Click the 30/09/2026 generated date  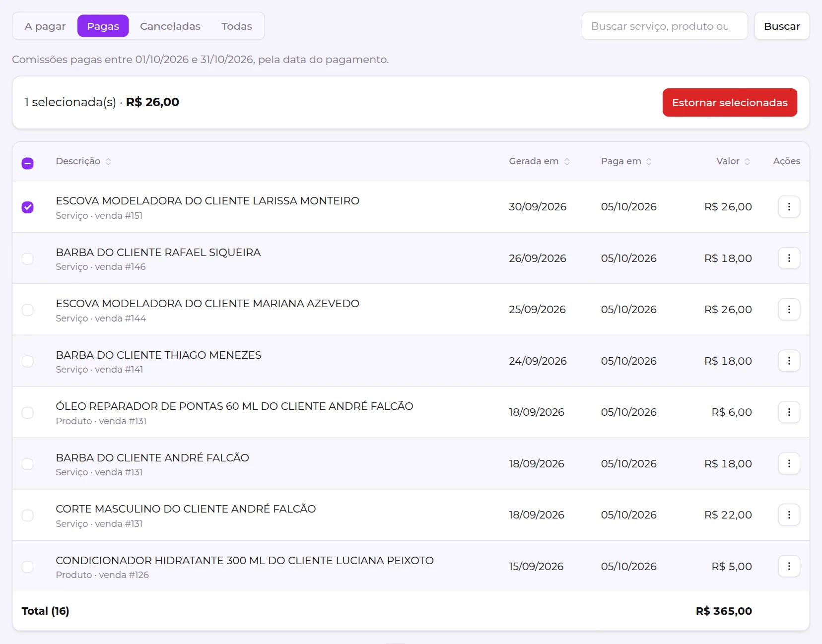[x=538, y=207]
